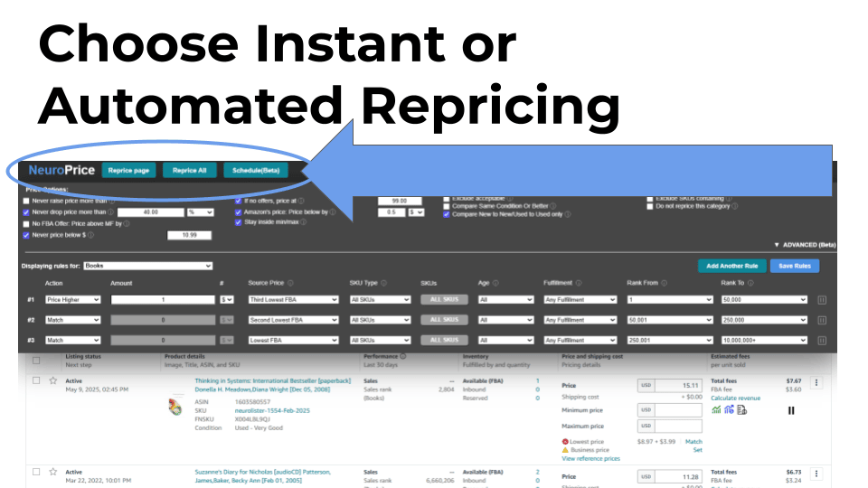This screenshot has width=868, height=488.
Task: Open the Second Lowest FBA source price dropdown
Action: (293, 320)
